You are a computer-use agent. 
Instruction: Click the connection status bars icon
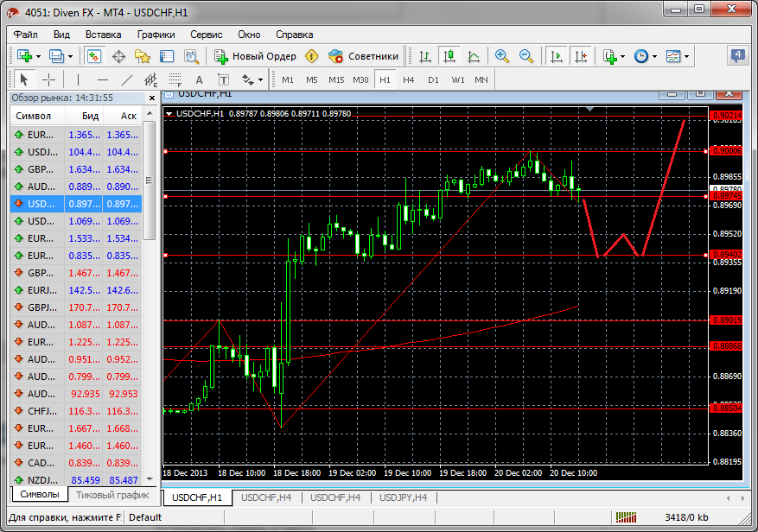[x=626, y=517]
